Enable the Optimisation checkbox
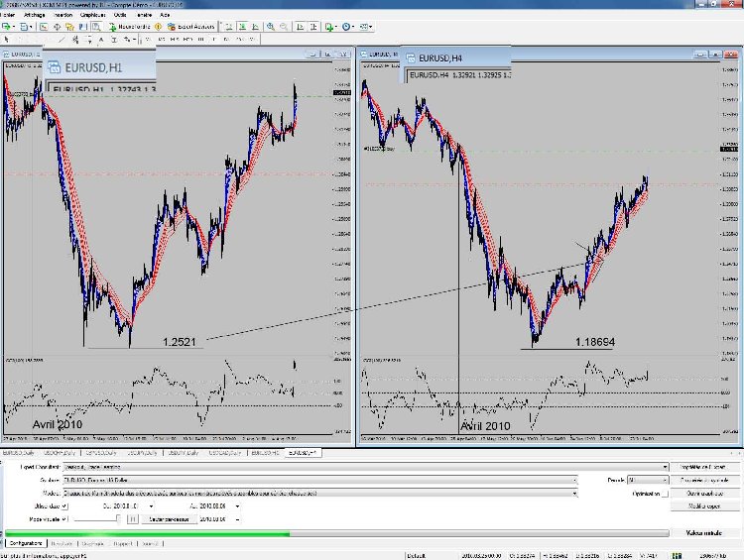This screenshot has height=560, width=744. click(665, 494)
